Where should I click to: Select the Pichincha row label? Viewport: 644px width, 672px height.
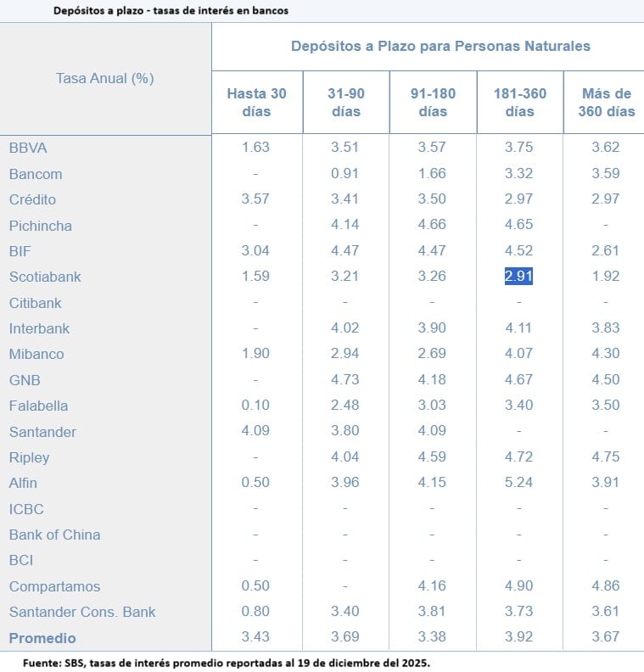[40, 226]
